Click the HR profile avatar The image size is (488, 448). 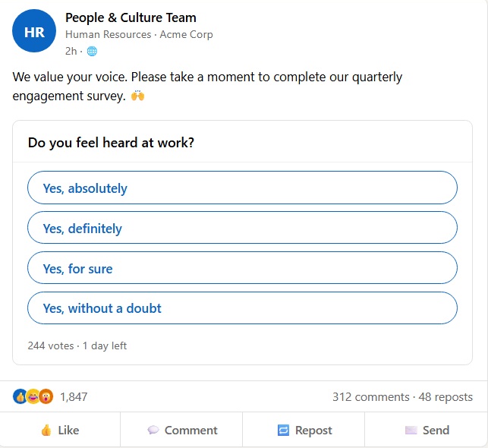pyautogui.click(x=34, y=31)
